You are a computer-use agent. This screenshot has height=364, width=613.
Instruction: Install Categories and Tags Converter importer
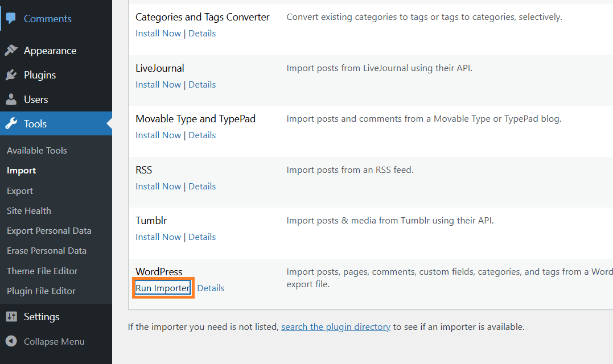click(158, 33)
